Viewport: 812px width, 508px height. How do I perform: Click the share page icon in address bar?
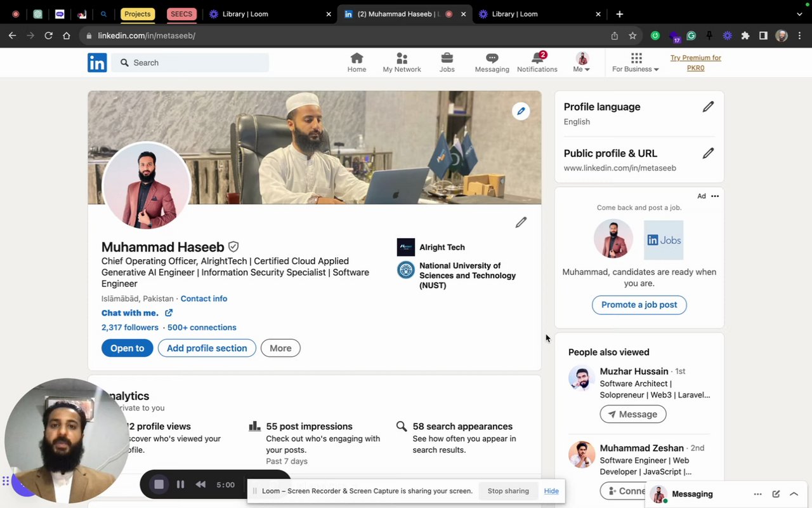click(x=615, y=36)
